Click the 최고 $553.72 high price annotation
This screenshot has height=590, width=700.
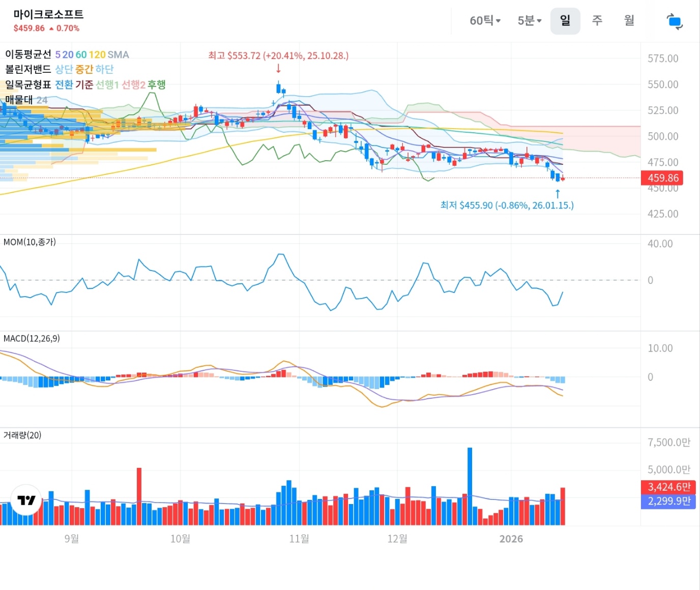(278, 55)
